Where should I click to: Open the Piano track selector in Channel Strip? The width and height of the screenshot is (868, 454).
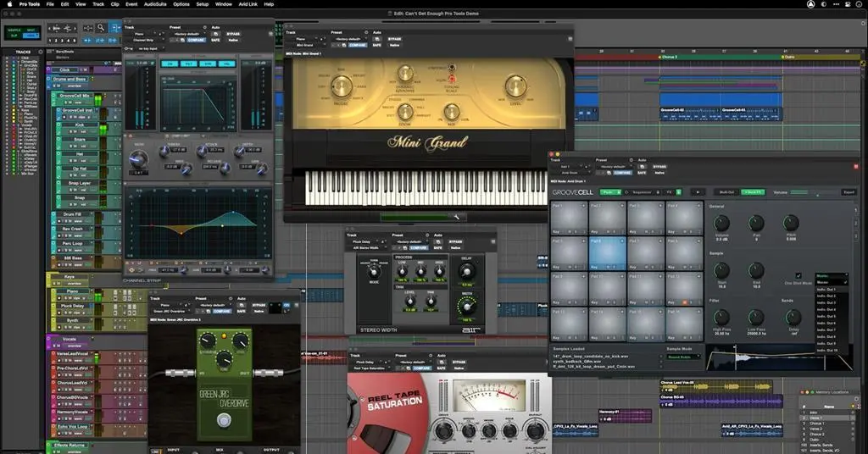pyautogui.click(x=142, y=34)
